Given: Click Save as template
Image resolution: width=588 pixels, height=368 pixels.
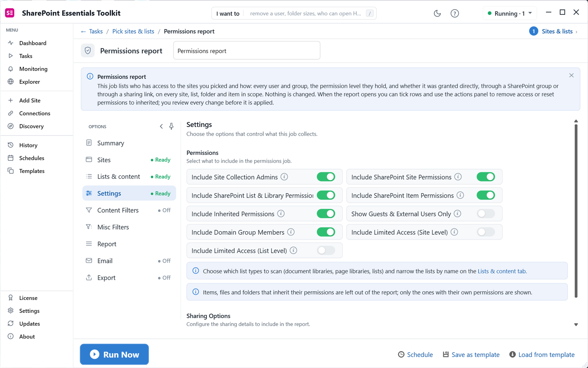Looking at the screenshot, I should (x=471, y=355).
